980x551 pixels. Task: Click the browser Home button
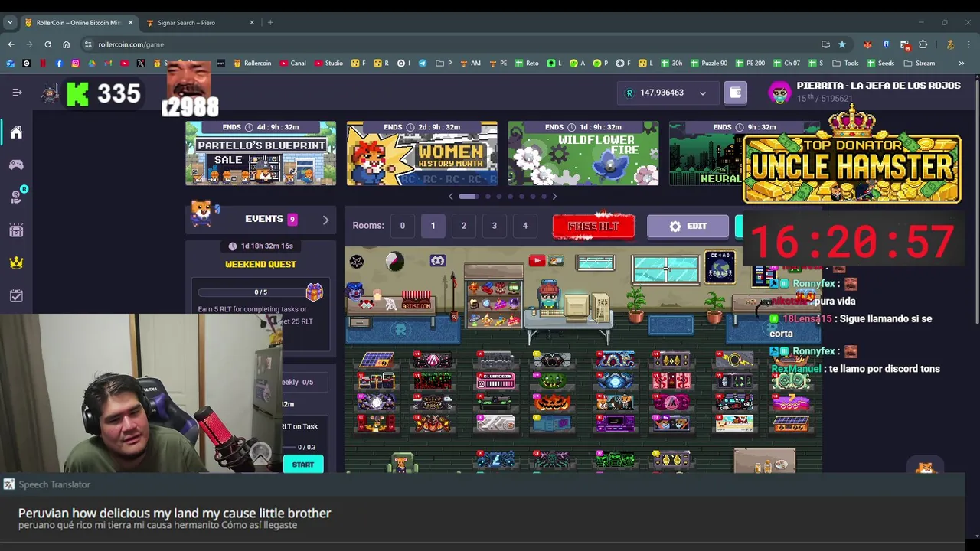click(x=66, y=44)
